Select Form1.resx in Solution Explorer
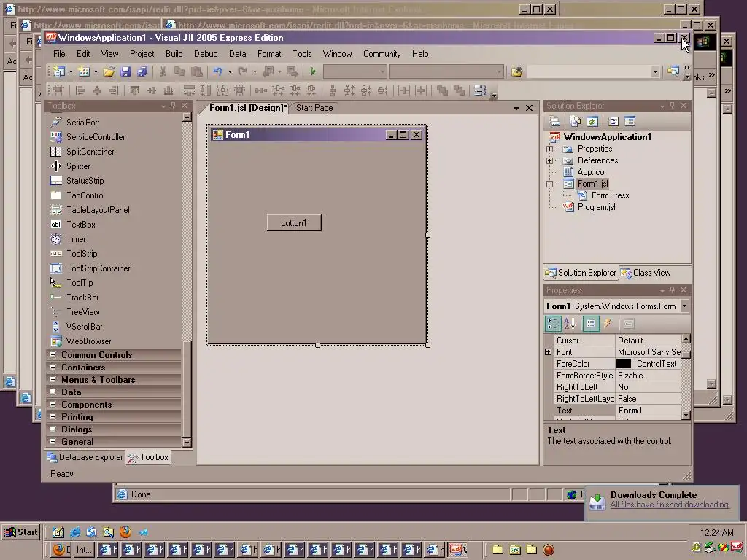Screen dimensions: 747x560 611,195
